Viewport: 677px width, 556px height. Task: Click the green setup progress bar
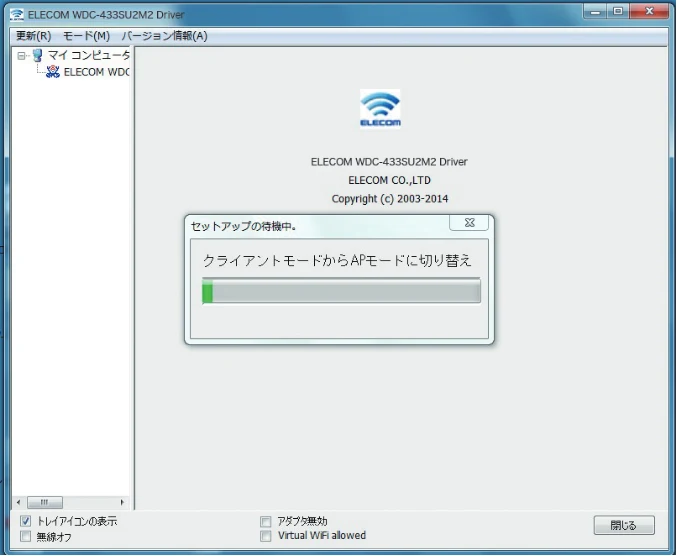pos(341,291)
